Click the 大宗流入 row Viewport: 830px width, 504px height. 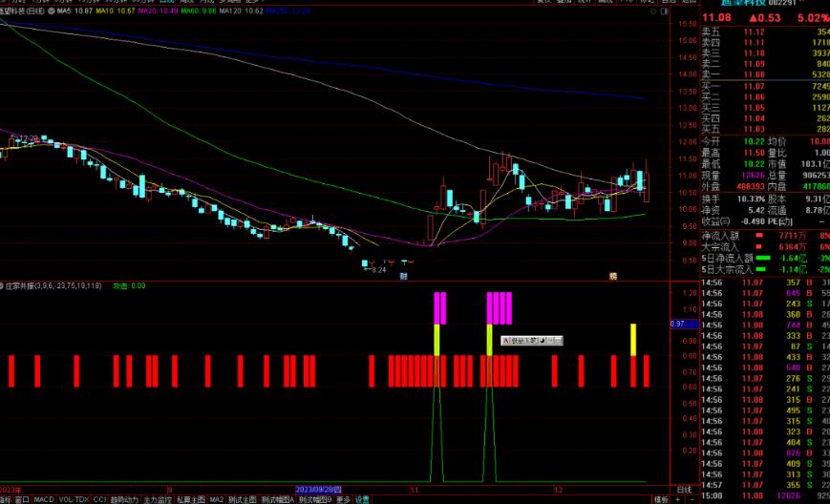pyautogui.click(x=765, y=247)
